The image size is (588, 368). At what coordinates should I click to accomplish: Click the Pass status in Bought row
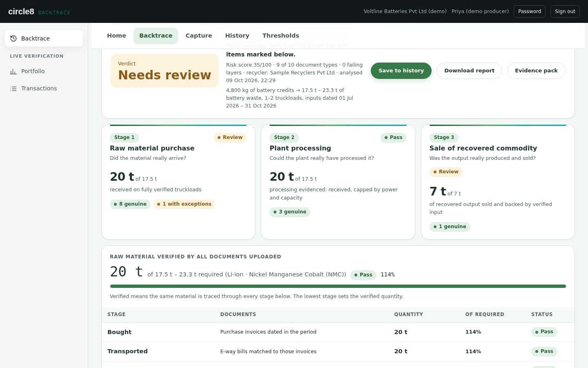(x=544, y=332)
